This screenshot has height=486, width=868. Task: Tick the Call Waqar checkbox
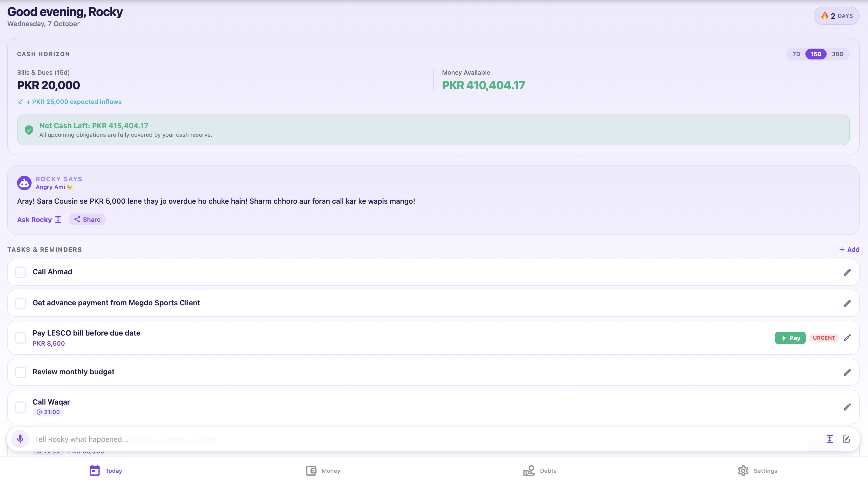point(20,407)
